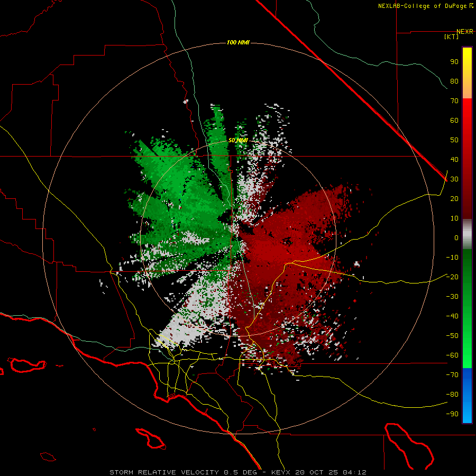Image resolution: width=476 pixels, height=476 pixels.
Task: Select the 80 value on velocity scale
Action: tap(454, 81)
